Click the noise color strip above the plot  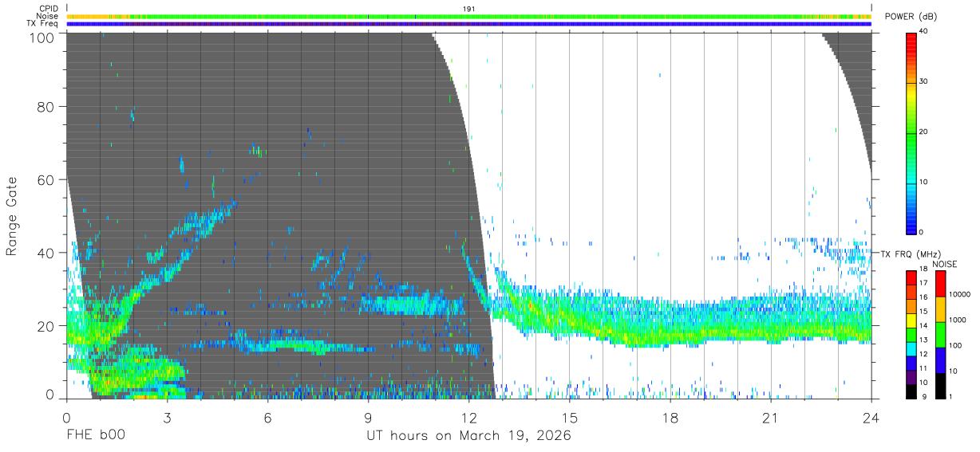[x=469, y=16]
